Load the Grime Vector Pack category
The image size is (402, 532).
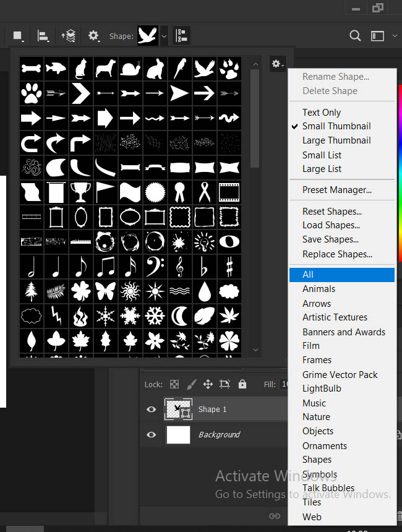(340, 375)
